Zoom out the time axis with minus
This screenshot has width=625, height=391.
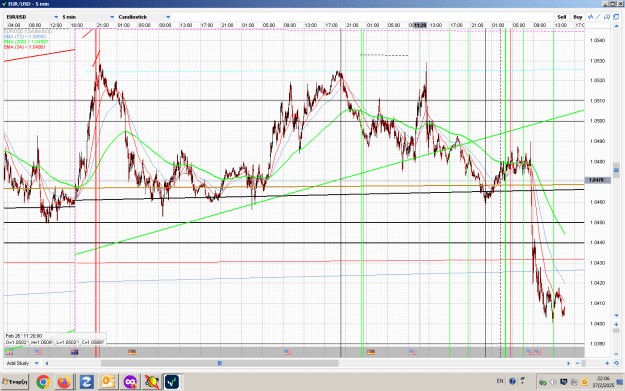(x=578, y=363)
